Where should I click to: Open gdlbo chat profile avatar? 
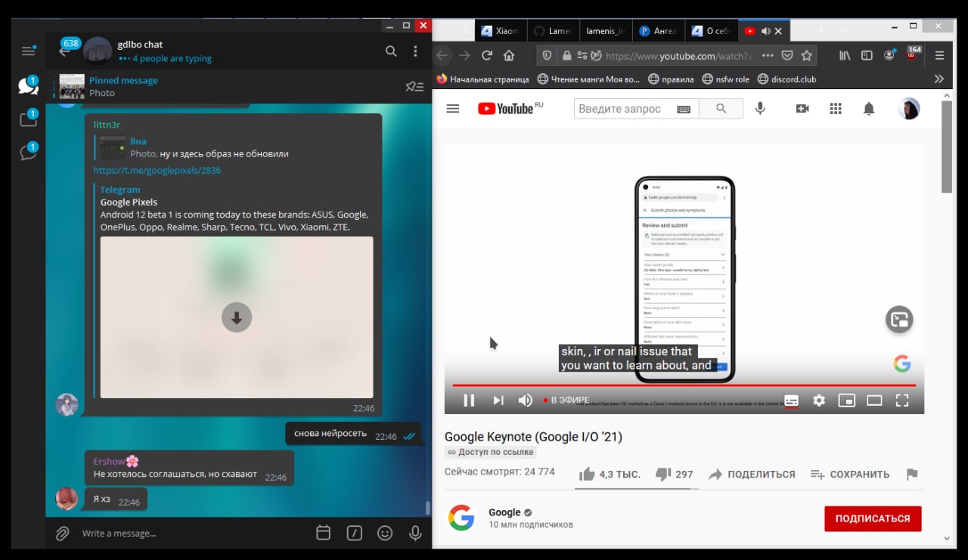click(x=98, y=51)
